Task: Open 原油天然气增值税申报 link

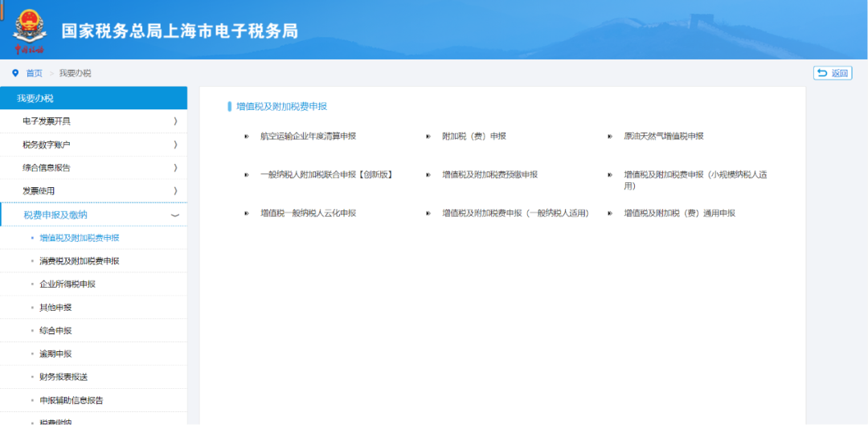Action: (664, 137)
